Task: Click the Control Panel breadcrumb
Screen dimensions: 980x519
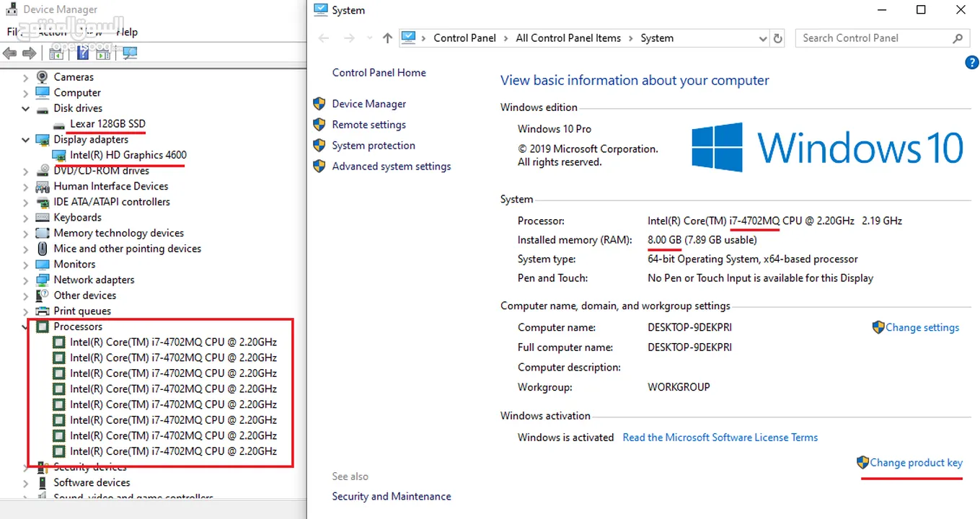Action: click(x=464, y=38)
